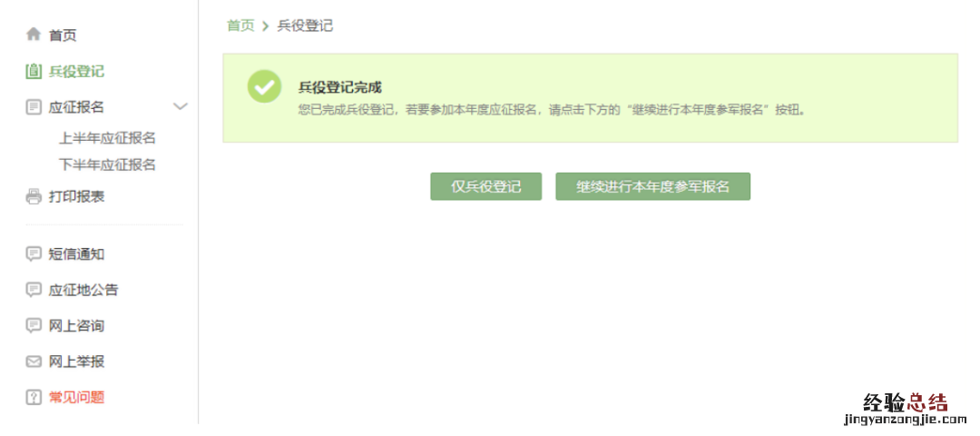This screenshot has width=980, height=436.
Task: Open 常见问题 red link
Action: [x=76, y=397]
